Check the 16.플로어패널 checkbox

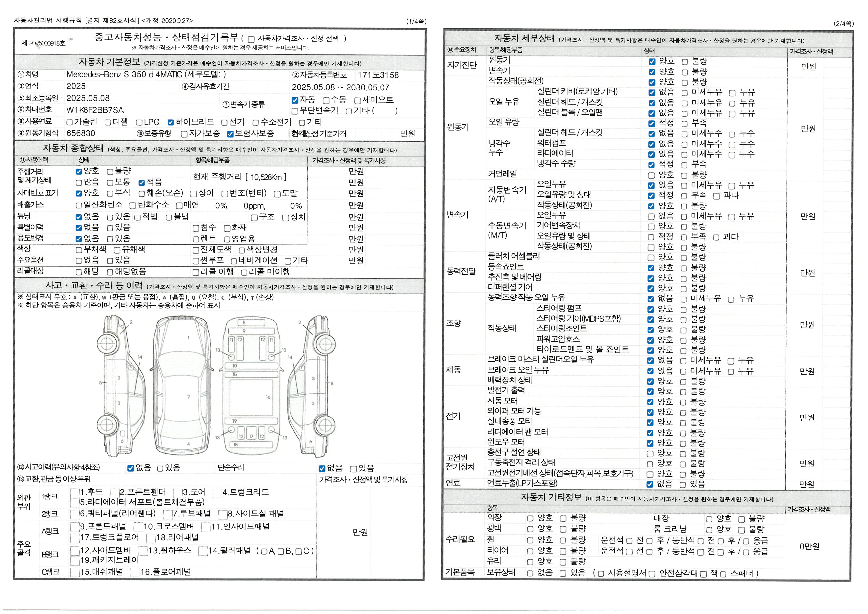(135, 572)
